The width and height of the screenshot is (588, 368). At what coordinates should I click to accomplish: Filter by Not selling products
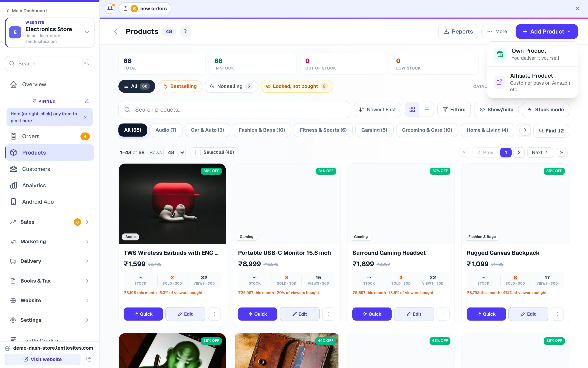tap(231, 86)
